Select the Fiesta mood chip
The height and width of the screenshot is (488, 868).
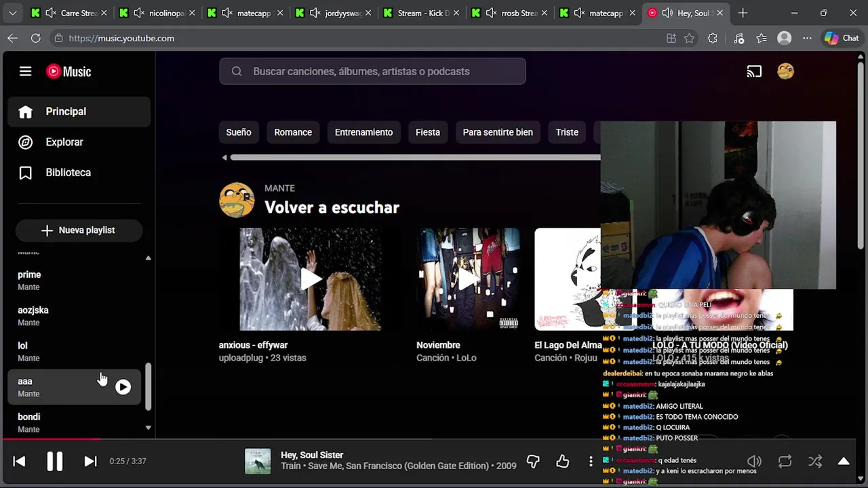[428, 132]
